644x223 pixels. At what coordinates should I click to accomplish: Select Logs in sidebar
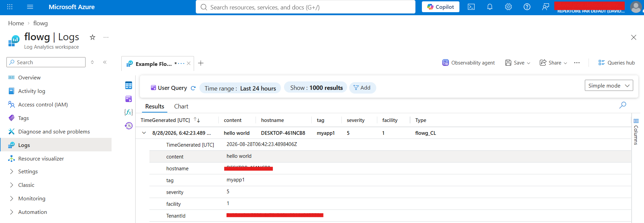point(56,145)
